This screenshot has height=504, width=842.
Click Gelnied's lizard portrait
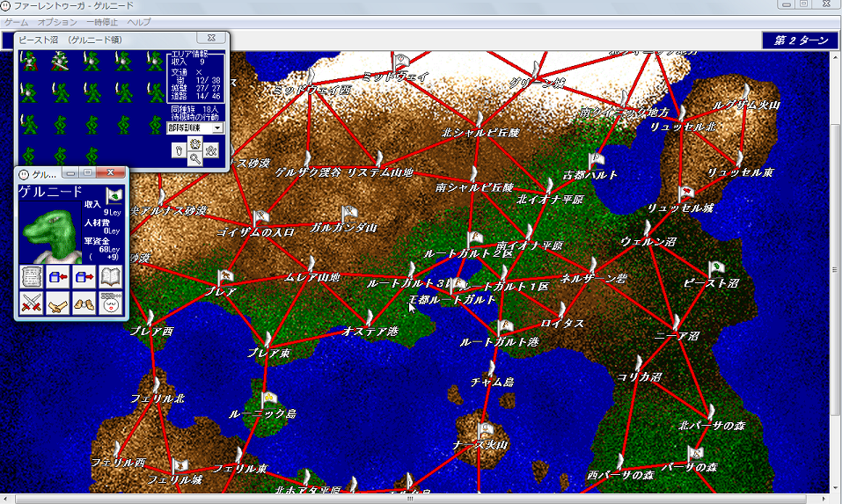point(50,232)
